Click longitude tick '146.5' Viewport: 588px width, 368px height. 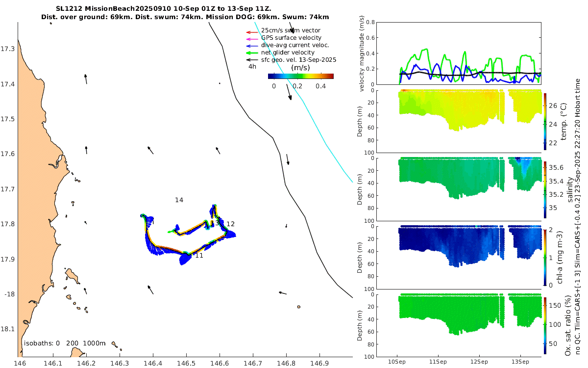pyautogui.click(x=186, y=364)
